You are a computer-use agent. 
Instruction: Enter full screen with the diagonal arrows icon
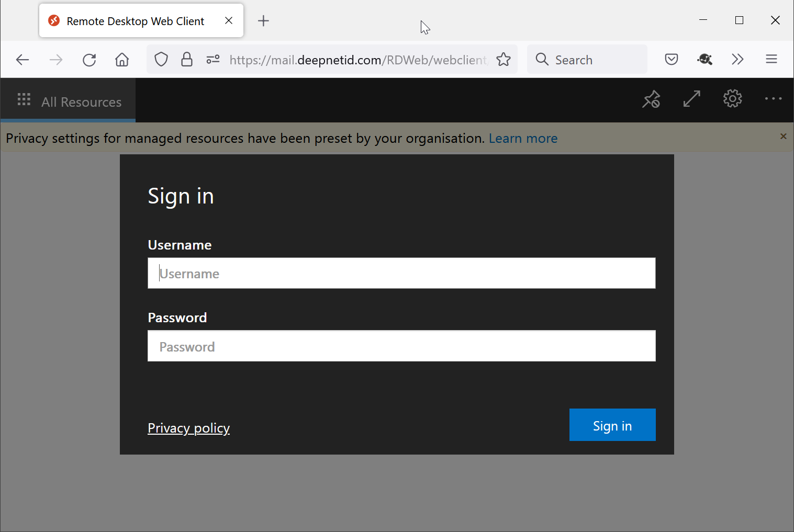point(691,99)
